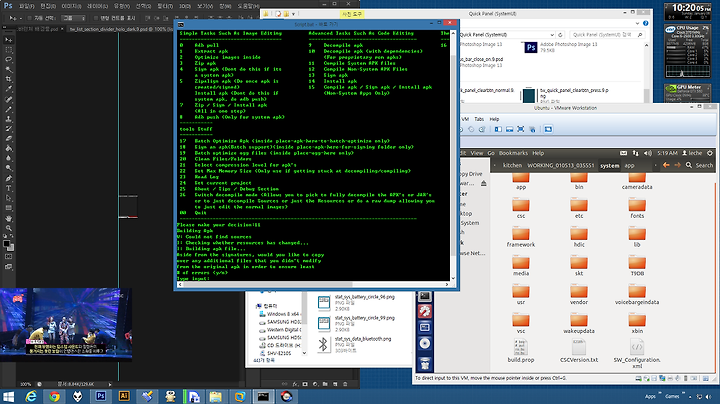Open Photoshop status bar info arrow
720x404 pixels.
(x=110, y=384)
